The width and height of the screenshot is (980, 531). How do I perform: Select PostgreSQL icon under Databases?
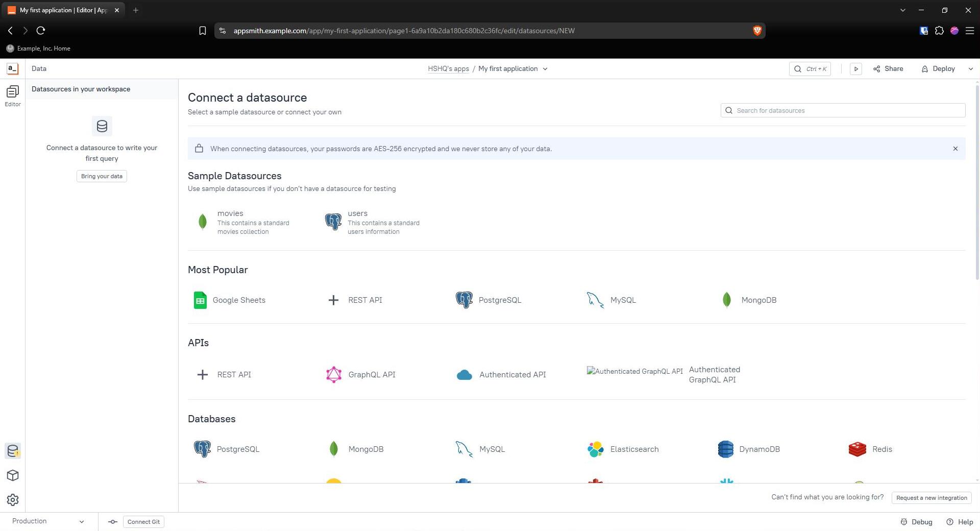[203, 449]
